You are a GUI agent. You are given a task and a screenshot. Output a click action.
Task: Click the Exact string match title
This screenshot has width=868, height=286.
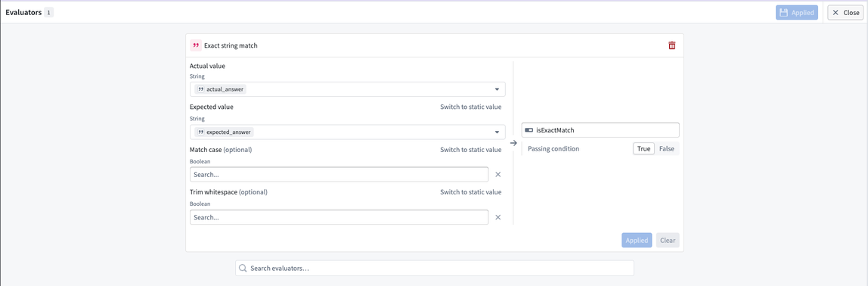tap(231, 45)
